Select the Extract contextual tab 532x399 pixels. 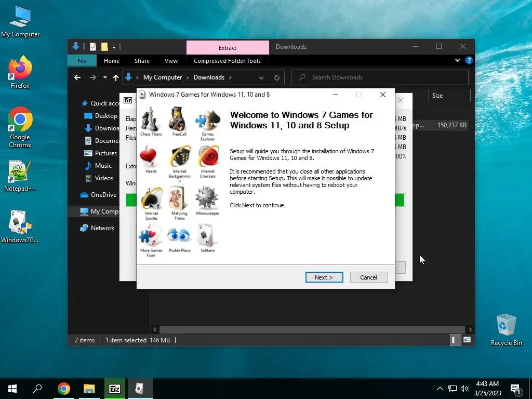228,47
